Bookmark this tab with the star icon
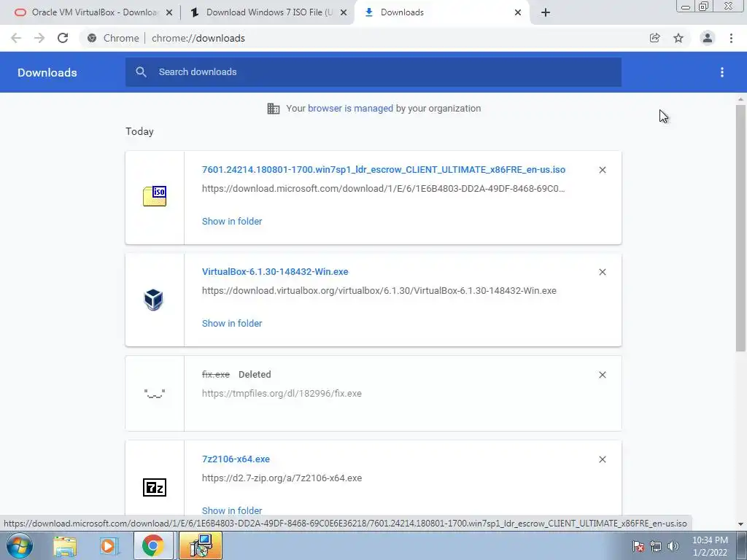Viewport: 747px width, 560px height. coord(678,38)
